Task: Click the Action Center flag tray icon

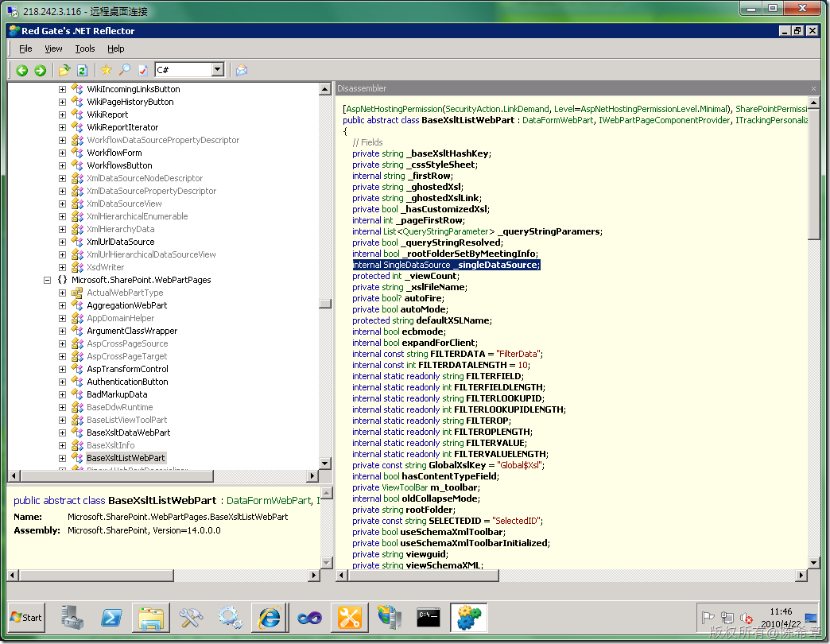Action: pyautogui.click(x=708, y=618)
